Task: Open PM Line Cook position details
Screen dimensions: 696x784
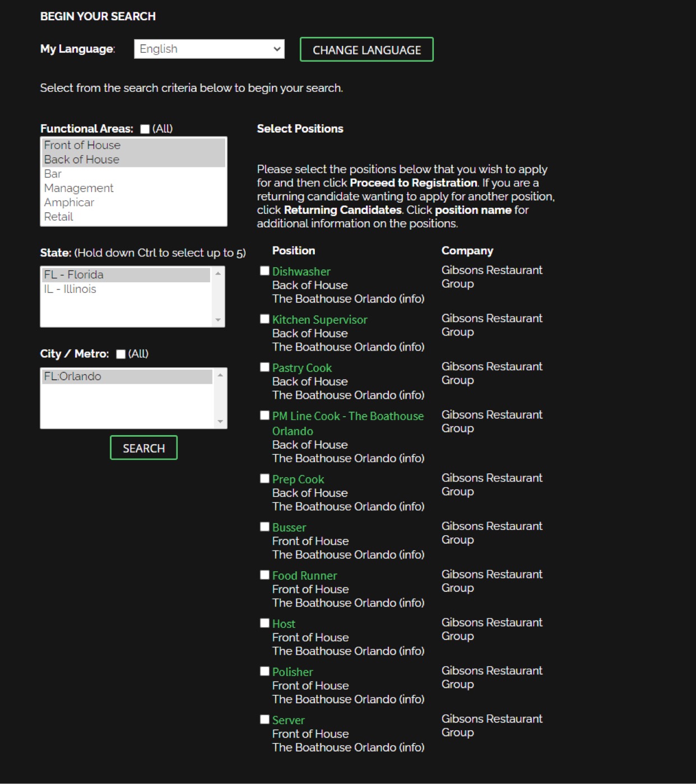Action: (x=347, y=416)
